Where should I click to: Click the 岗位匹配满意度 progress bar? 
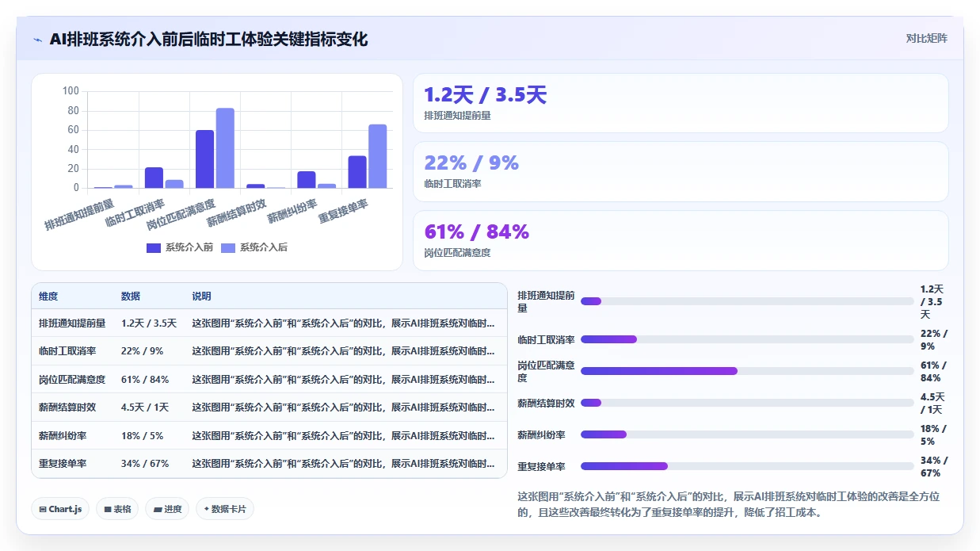(747, 371)
